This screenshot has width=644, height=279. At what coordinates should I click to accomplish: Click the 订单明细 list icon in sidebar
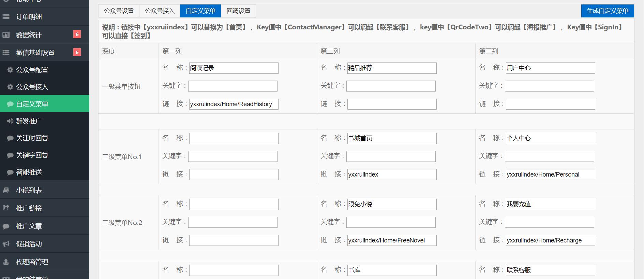coord(6,16)
